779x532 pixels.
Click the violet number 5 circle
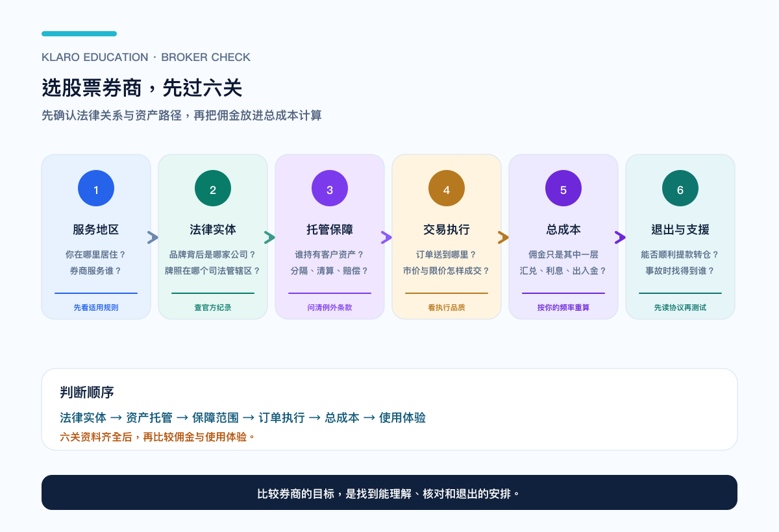(563, 188)
